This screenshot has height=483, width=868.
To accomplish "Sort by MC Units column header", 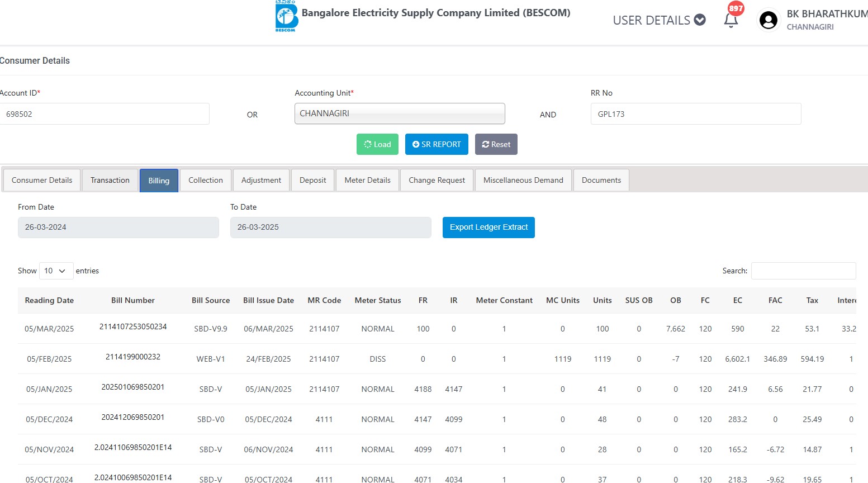I will click(563, 300).
